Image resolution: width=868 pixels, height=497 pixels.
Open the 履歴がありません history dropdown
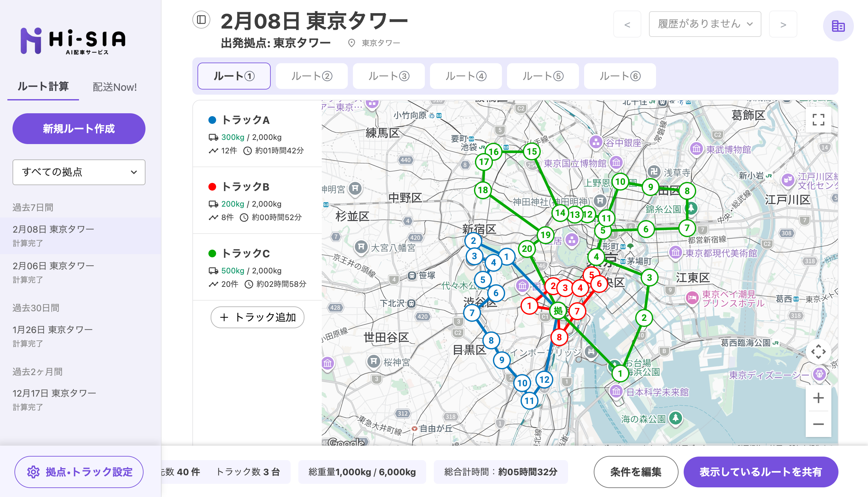pos(705,24)
